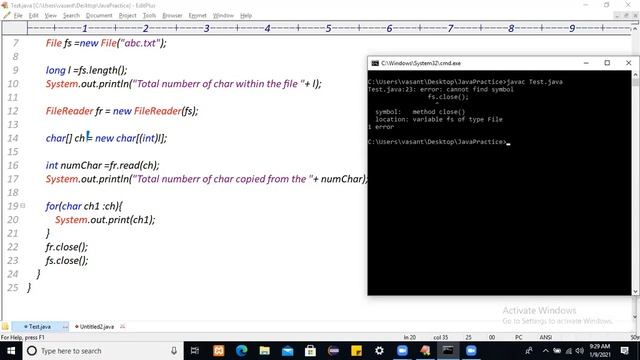Click the pencil document icon beside File menu
Image resolution: width=640 pixels, height=360 pixels.
coord(7,16)
